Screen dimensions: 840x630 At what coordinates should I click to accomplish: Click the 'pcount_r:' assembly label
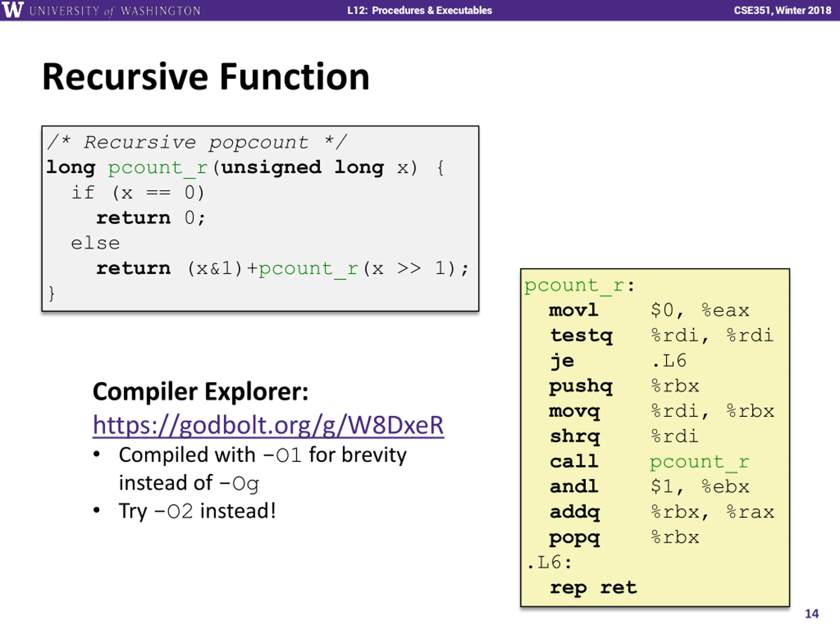point(579,285)
